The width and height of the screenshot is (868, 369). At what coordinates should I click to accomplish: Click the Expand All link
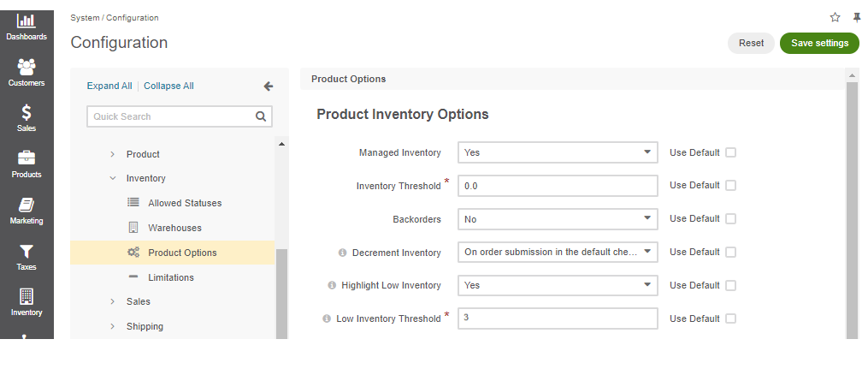(109, 86)
